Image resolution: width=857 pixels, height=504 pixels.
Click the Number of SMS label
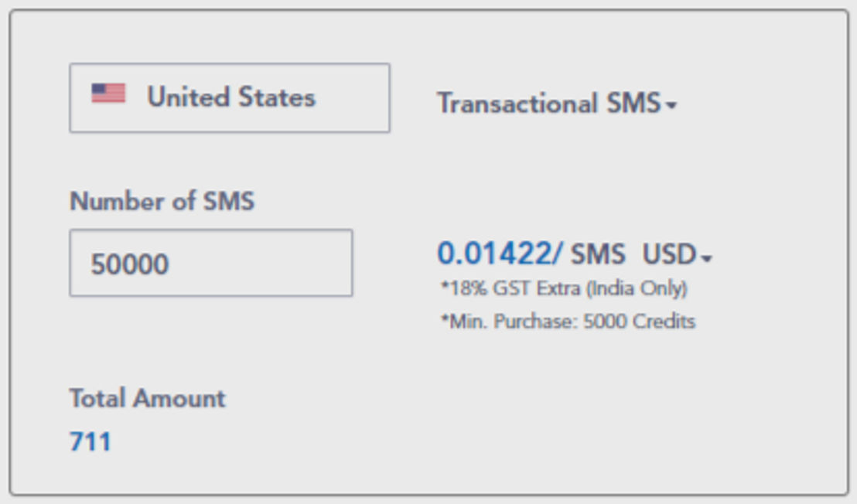pos(162,201)
